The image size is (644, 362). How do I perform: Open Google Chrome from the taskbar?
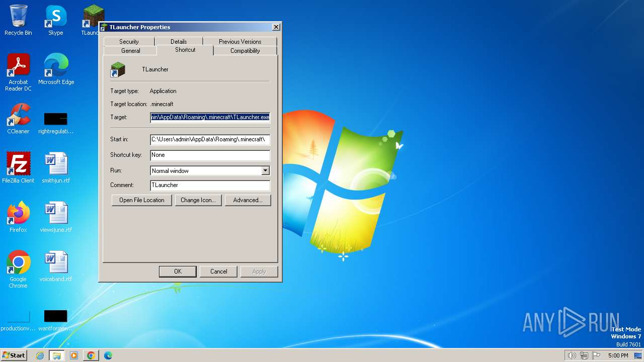click(91, 355)
